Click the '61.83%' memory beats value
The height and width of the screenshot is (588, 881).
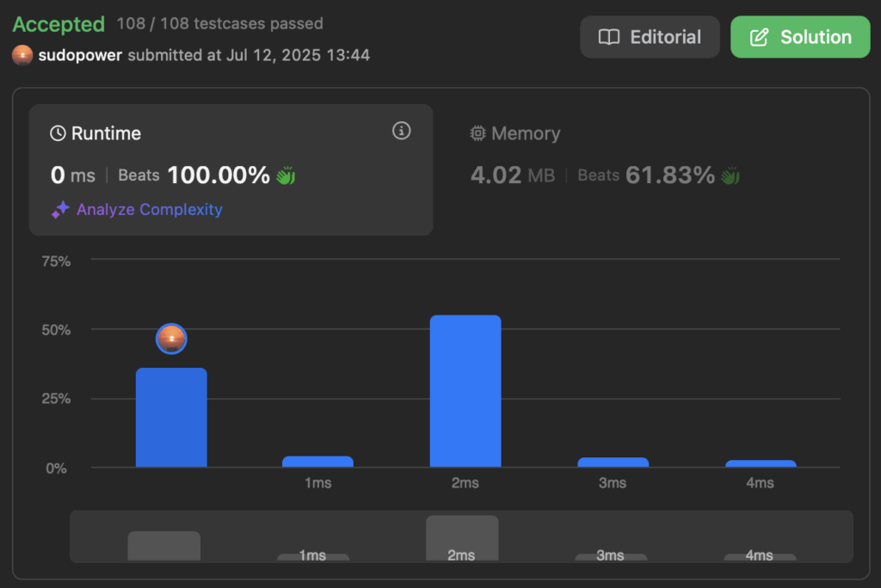(x=669, y=175)
